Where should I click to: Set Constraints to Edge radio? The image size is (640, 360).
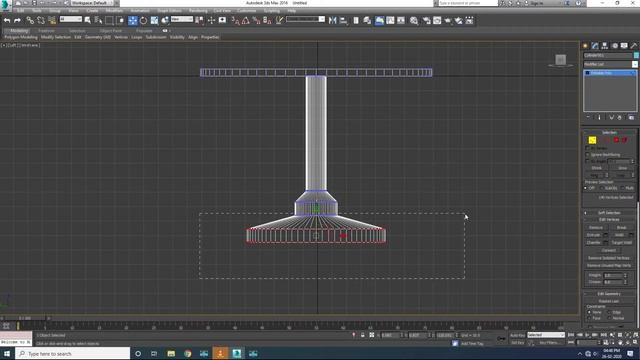point(609,312)
